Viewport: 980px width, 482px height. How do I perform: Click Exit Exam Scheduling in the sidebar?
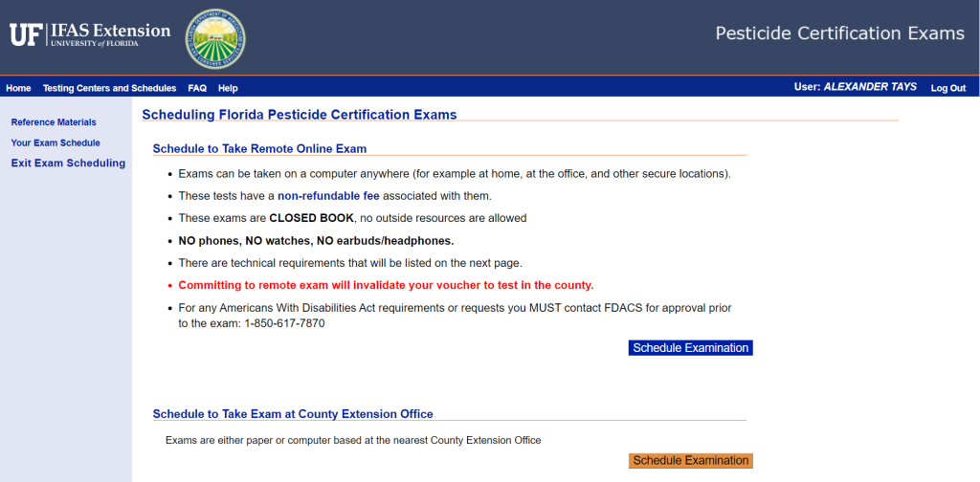[68, 164]
